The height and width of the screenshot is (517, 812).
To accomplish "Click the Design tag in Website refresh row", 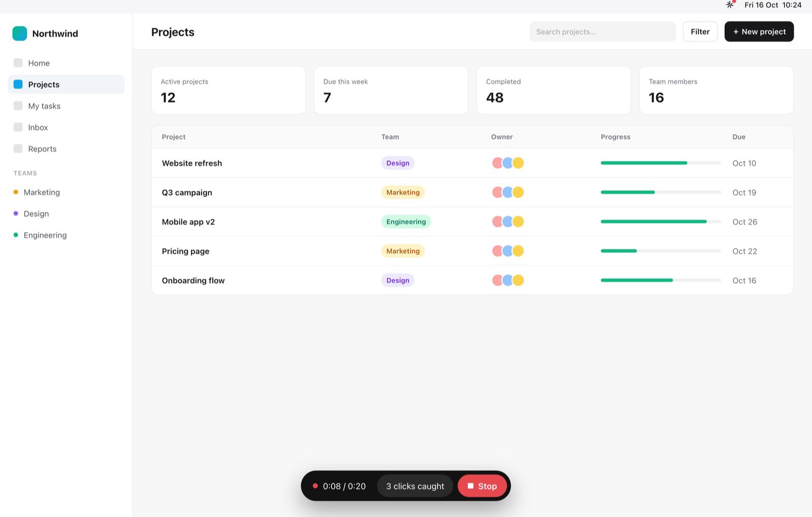I will coord(398,163).
